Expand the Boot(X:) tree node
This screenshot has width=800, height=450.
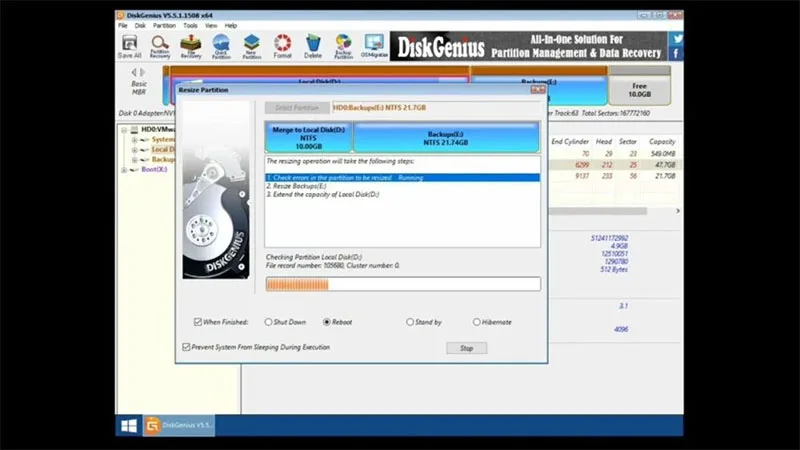(124, 170)
